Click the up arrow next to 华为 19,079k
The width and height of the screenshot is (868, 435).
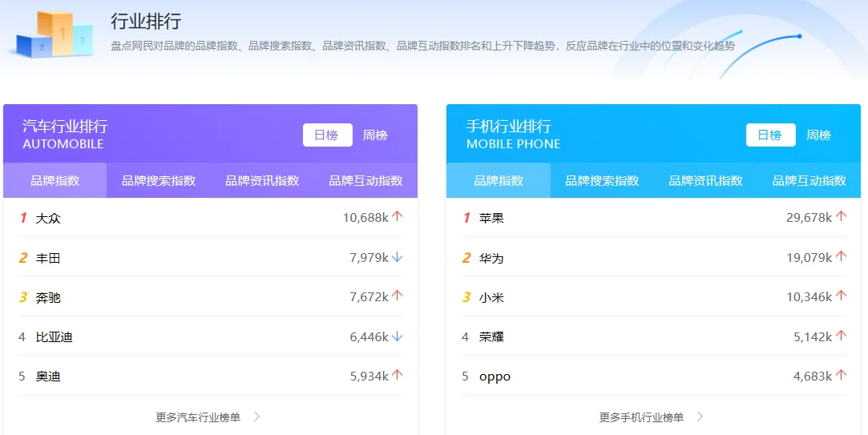(x=841, y=257)
